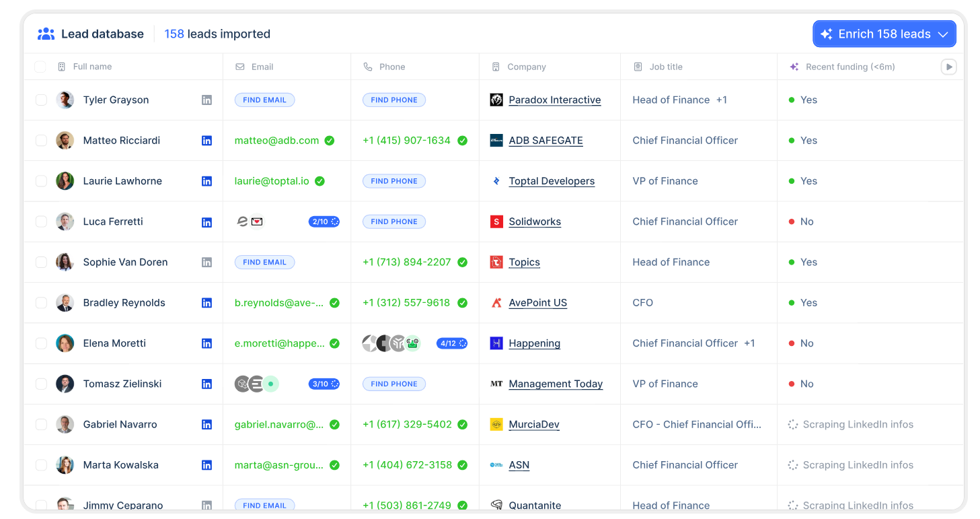
Task: Check the box for Marta Kowalska
Action: pyautogui.click(x=41, y=465)
